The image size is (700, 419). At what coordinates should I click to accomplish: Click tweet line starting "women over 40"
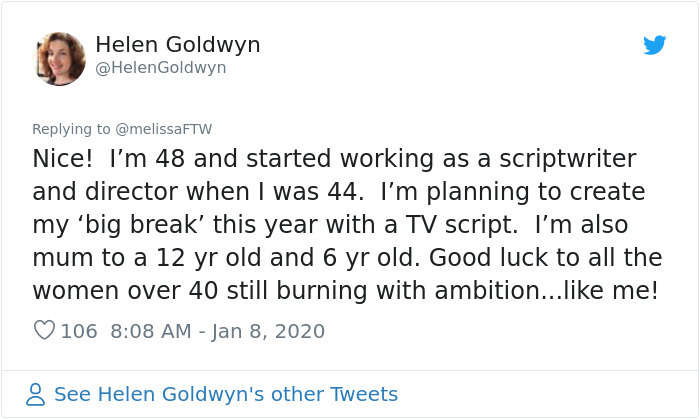pyautogui.click(x=345, y=291)
